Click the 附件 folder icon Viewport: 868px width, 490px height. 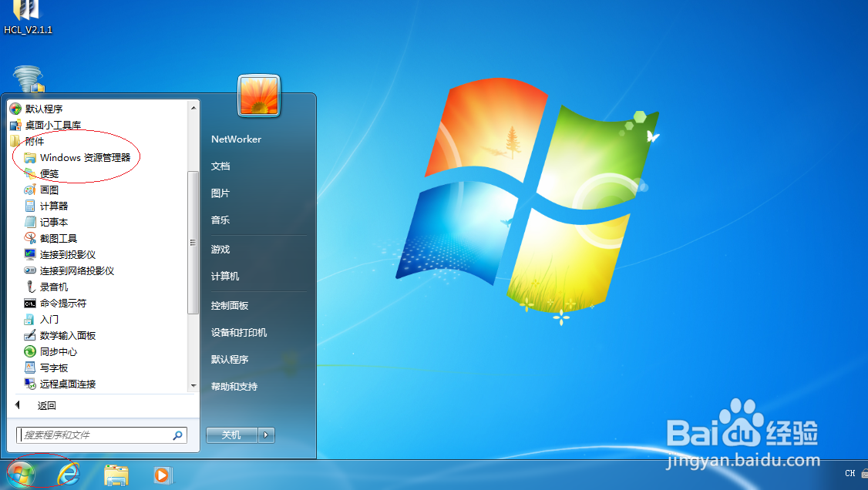(x=15, y=141)
